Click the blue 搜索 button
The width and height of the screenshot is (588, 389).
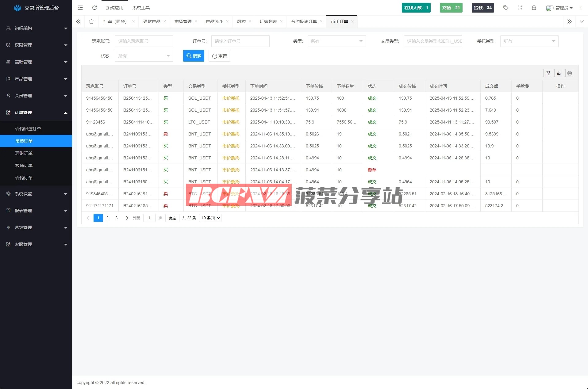coord(194,56)
